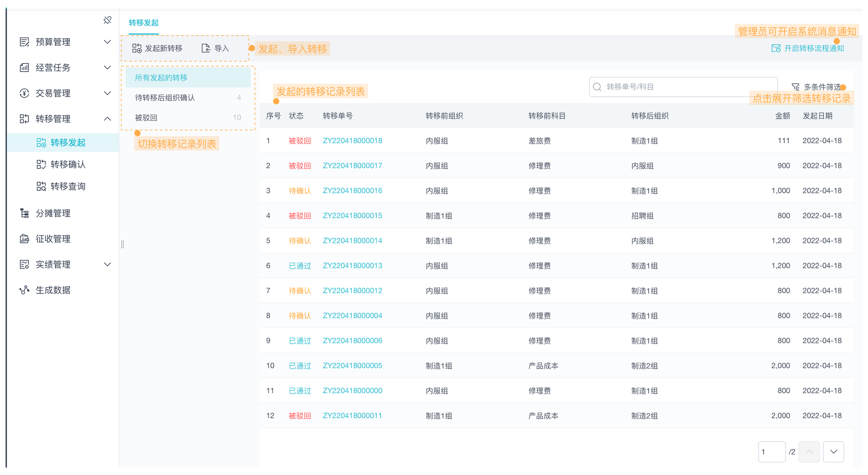Viewport: 868px width, 475px height.
Task: Click the 分摊管理 sidebar icon
Action: coord(24,213)
